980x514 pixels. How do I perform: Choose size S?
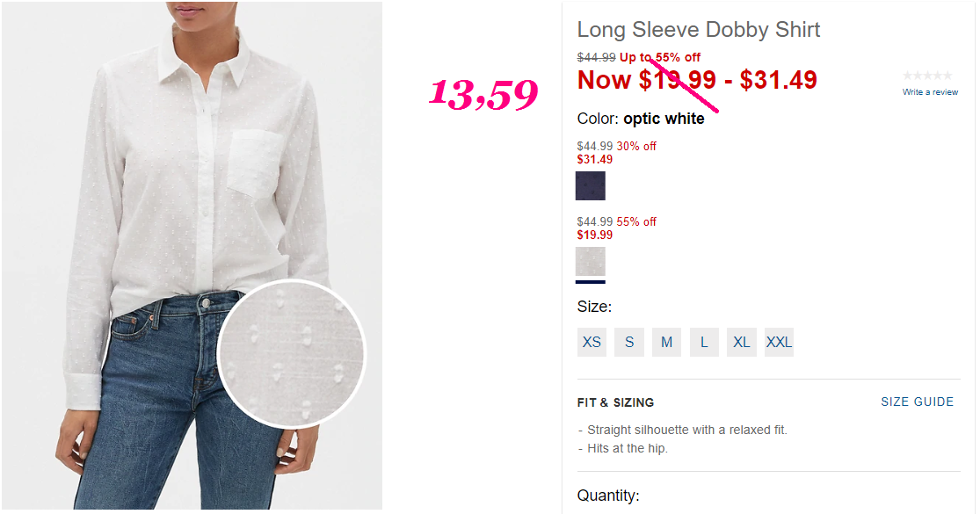[x=629, y=342]
